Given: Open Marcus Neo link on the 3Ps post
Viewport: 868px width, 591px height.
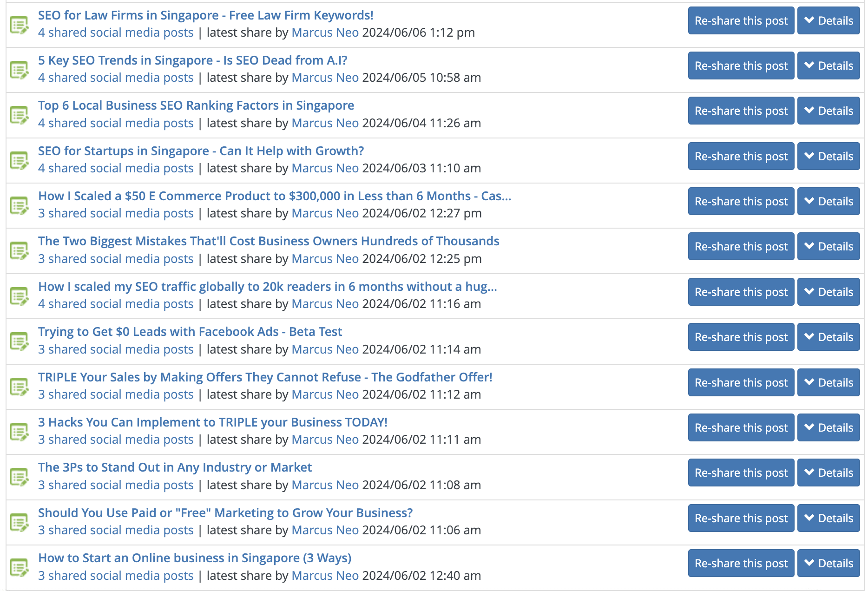Looking at the screenshot, I should tap(325, 485).
